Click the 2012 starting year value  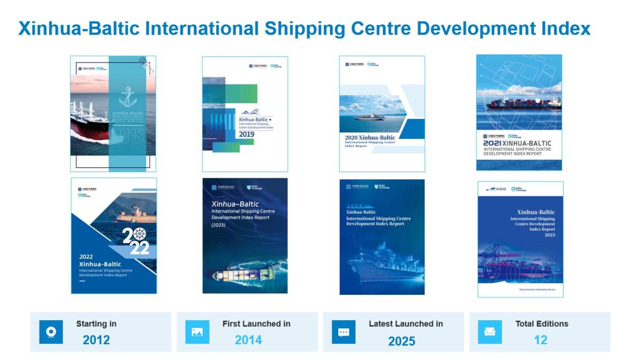(96, 340)
